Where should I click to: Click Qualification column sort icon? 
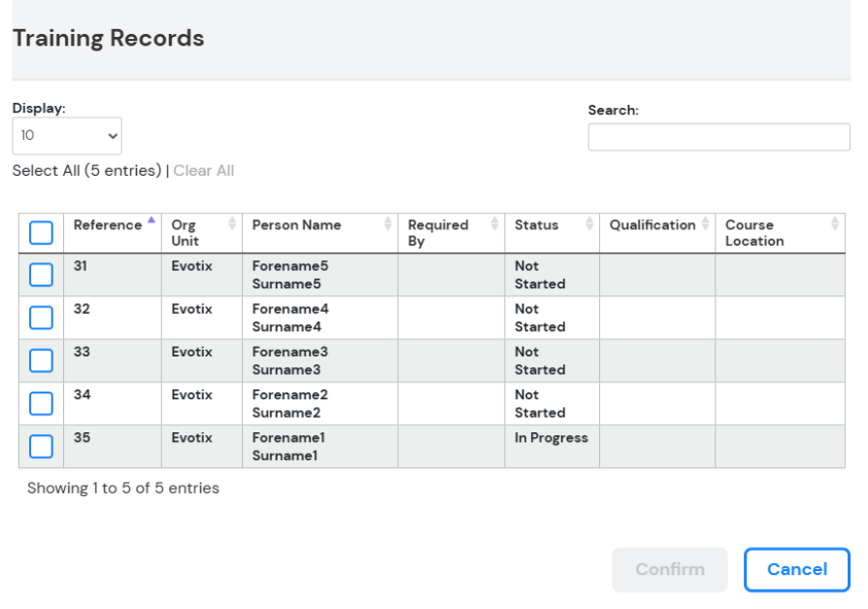pyautogui.click(x=705, y=224)
